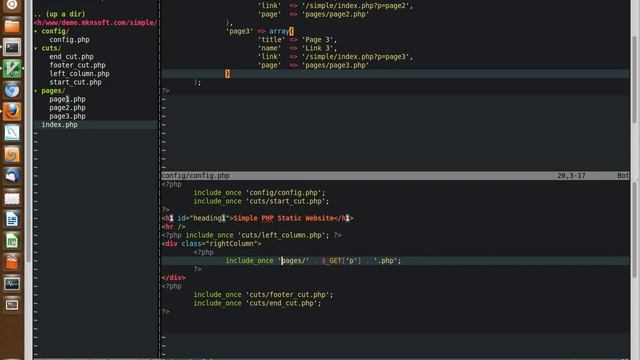Select page3.php in the tree
Viewport: 640px width, 360px height.
point(67,116)
